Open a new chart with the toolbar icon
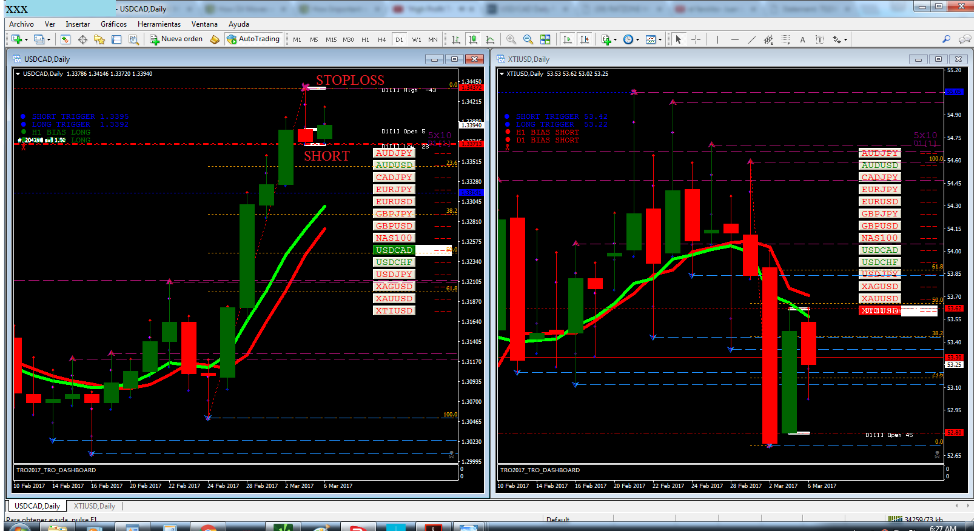 click(x=16, y=39)
